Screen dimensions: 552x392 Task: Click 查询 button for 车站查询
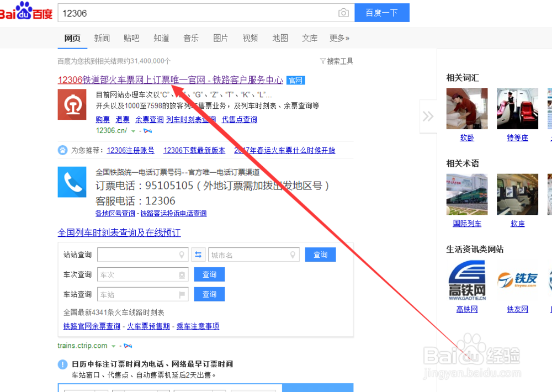point(209,294)
